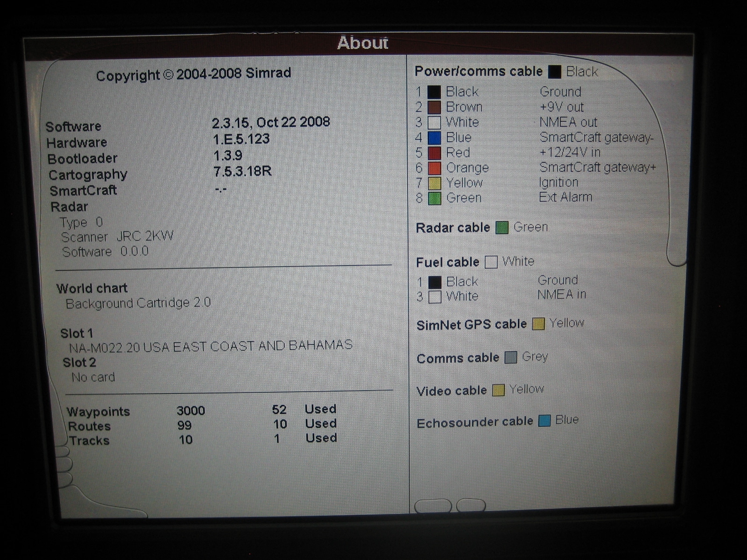
Task: Click the World chart heading
Action: (x=92, y=288)
